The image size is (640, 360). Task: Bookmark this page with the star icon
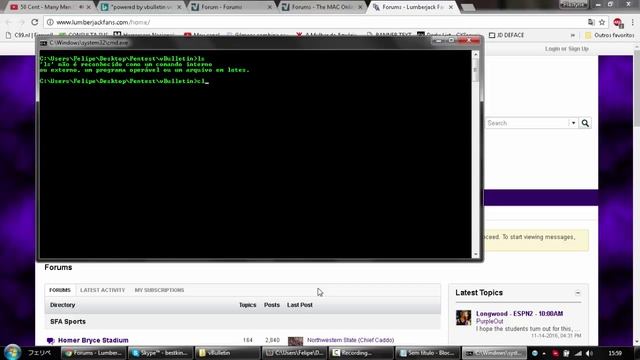pyautogui.click(x=602, y=22)
